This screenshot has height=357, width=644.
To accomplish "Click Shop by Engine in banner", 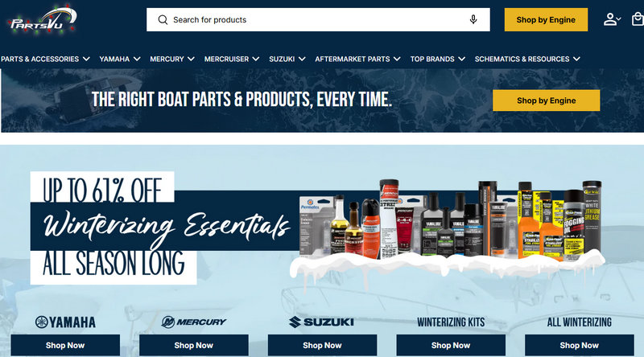I will tap(547, 101).
